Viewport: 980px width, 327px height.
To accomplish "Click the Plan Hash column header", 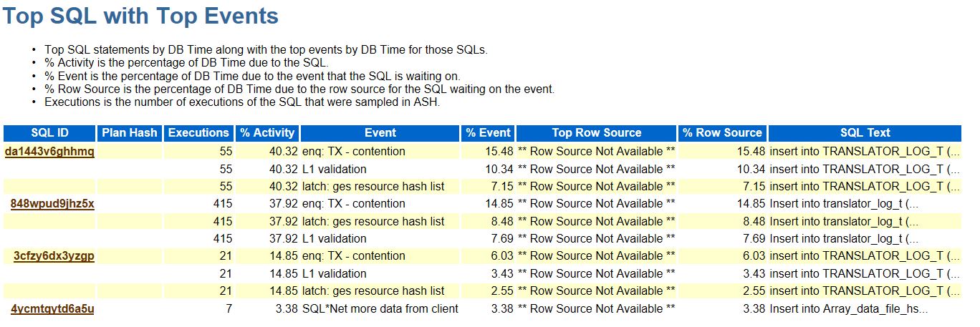I will pos(130,133).
